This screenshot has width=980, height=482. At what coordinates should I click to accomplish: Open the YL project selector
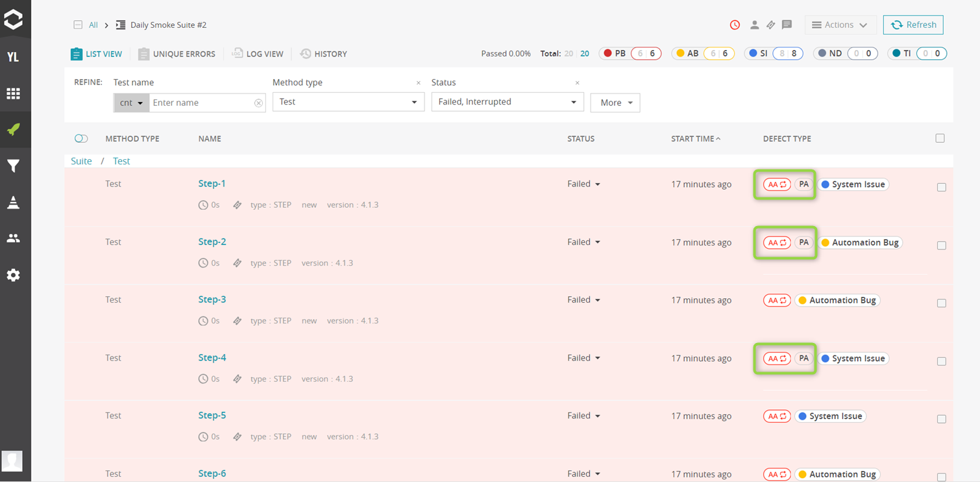(13, 57)
